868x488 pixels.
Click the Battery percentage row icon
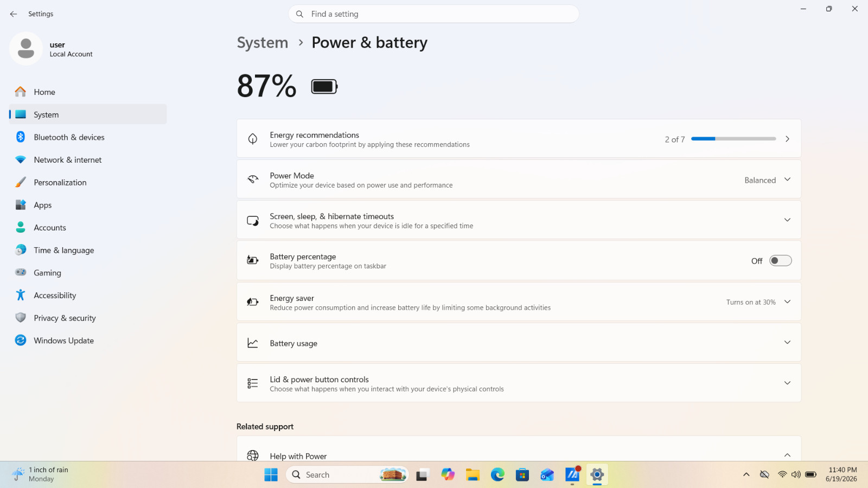click(253, 260)
